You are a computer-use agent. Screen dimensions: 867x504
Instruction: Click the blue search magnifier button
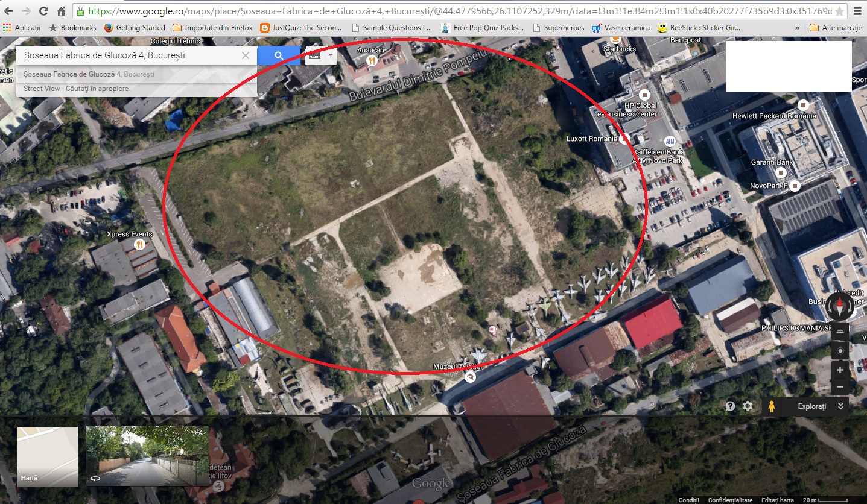point(279,56)
